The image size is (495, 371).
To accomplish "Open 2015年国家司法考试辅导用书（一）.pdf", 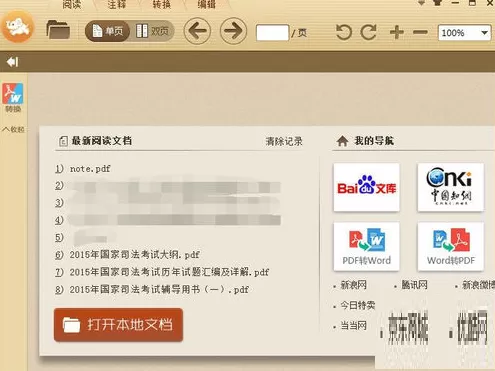I will pos(159,290).
